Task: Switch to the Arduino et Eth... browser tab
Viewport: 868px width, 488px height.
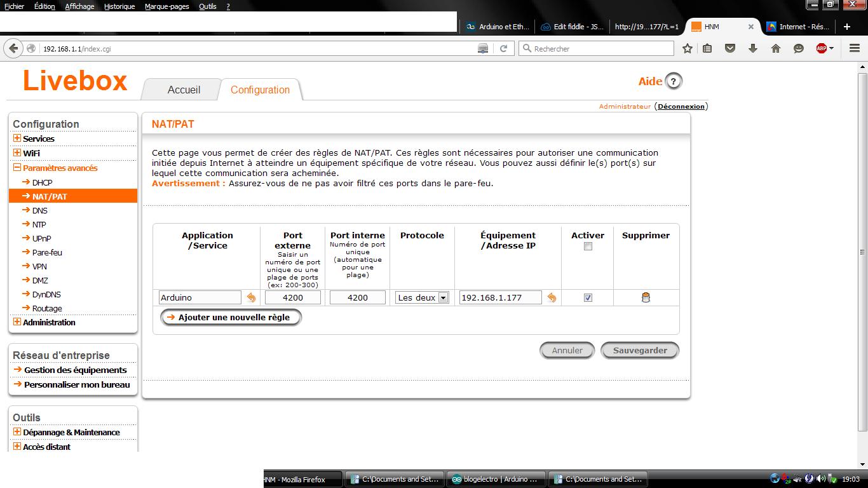Action: 497,27
